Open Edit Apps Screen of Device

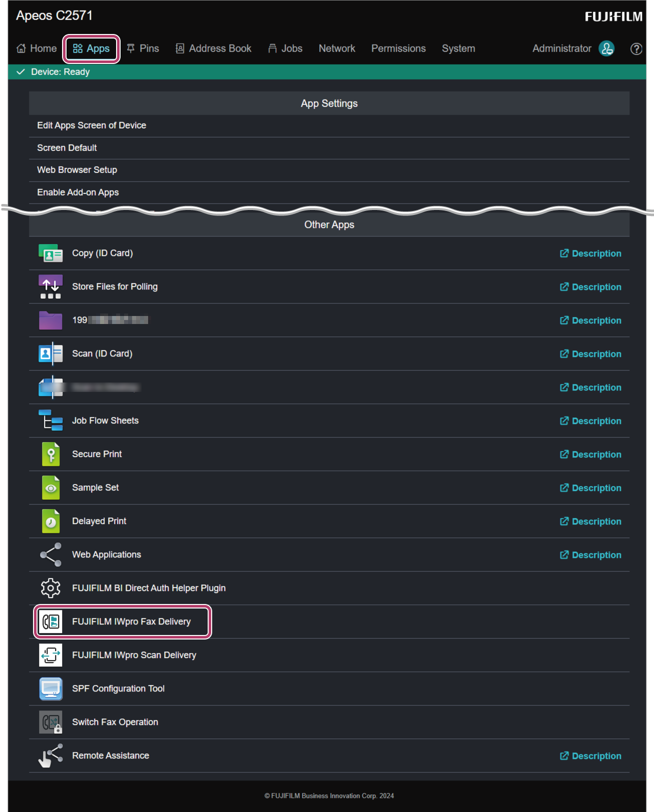329,126
